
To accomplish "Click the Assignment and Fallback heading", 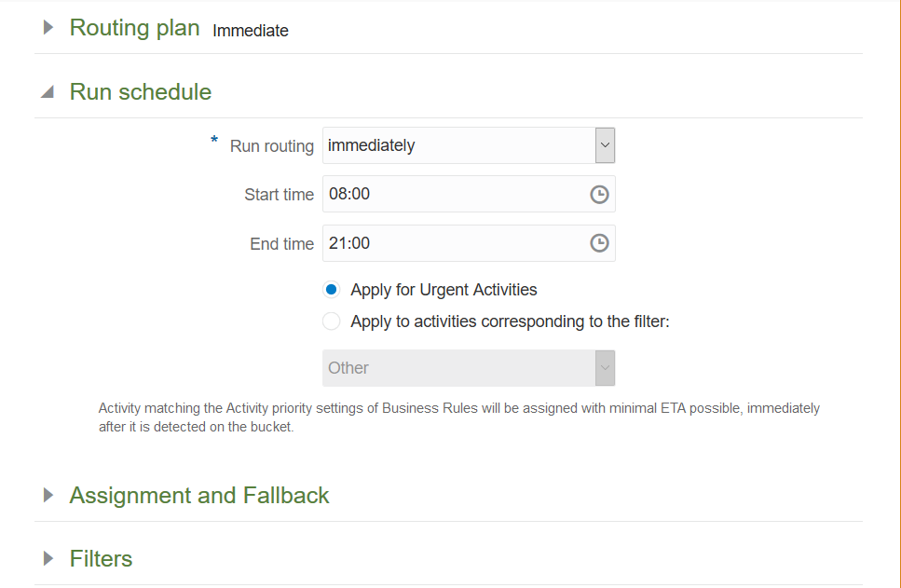I will click(199, 495).
